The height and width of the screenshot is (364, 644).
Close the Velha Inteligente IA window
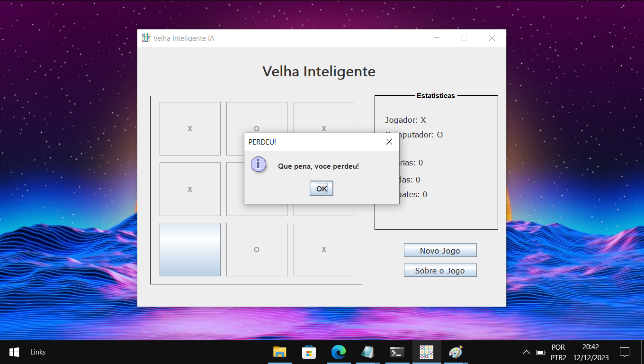tap(492, 38)
